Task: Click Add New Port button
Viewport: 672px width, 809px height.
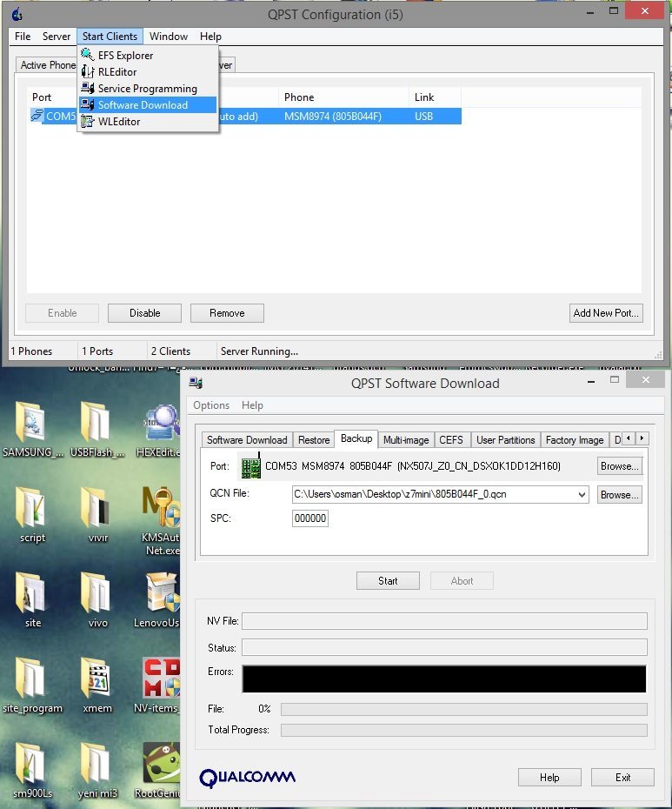Action: click(x=605, y=313)
